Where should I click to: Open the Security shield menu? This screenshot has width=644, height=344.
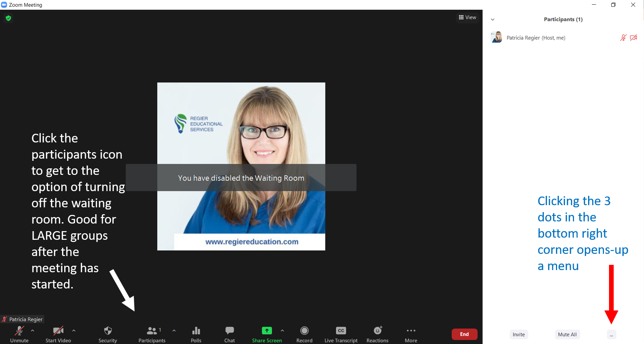[x=108, y=331]
